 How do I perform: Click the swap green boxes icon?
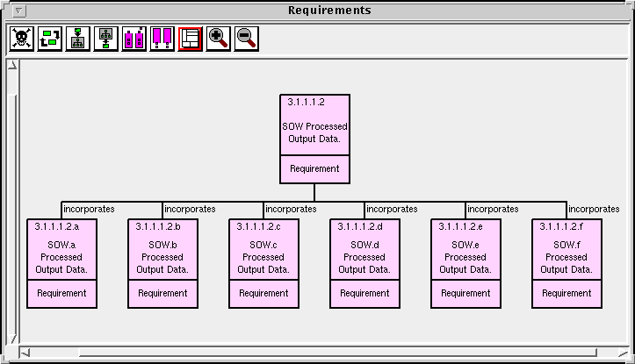(50, 39)
